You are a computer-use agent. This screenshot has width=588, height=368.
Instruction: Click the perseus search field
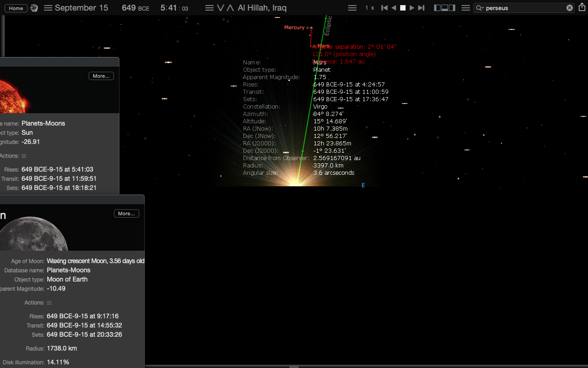tap(524, 8)
